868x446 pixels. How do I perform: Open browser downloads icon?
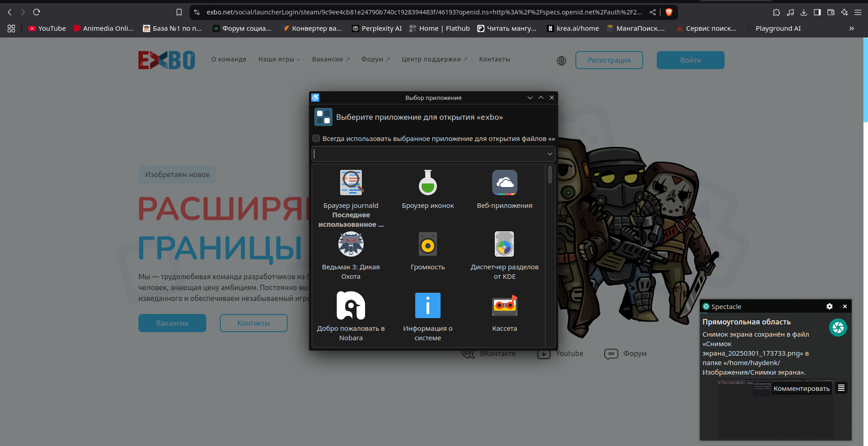803,12
